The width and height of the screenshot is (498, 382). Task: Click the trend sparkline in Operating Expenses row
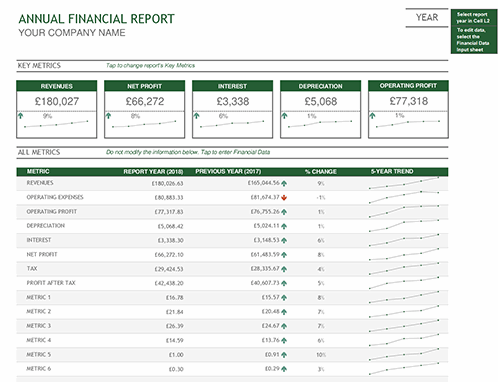point(404,197)
